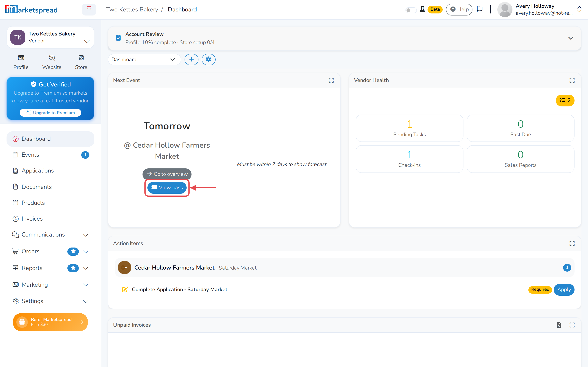Expand the Next Event panel fullscreen
The image size is (588, 367).
[331, 80]
